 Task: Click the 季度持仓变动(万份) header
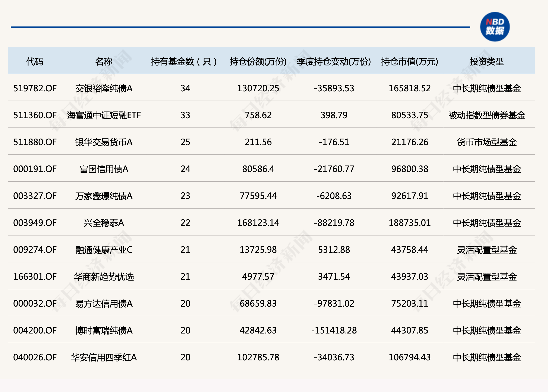[x=334, y=61]
